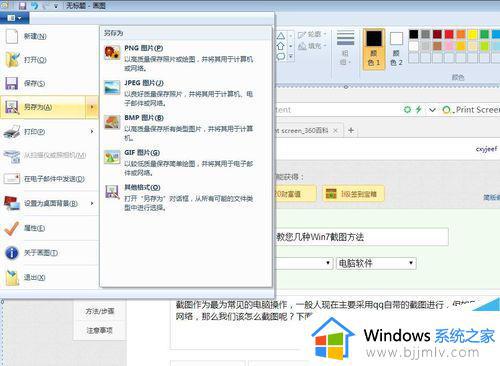The image size is (500, 366).
Task: Open the quick access toolbar customize dropdown
Action: tap(56, 6)
